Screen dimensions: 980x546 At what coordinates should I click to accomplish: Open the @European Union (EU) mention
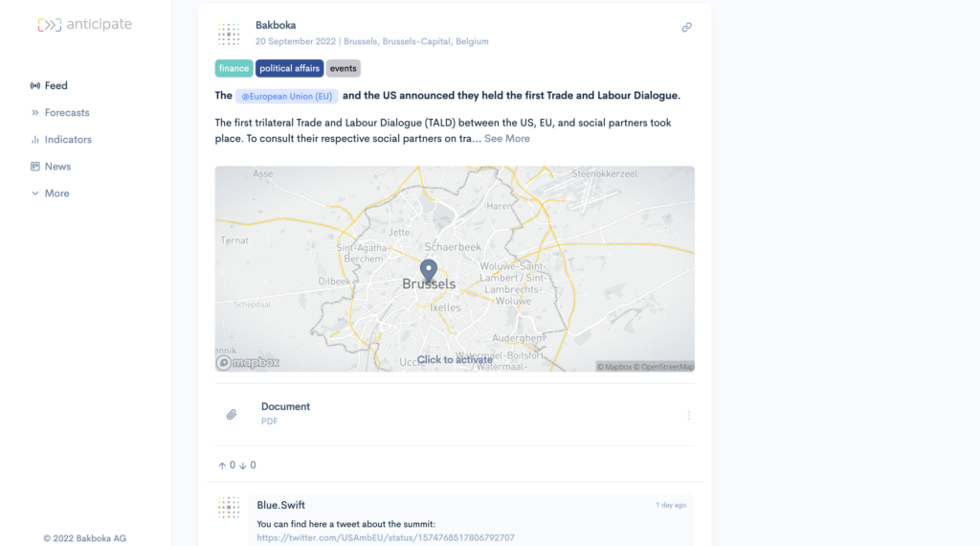[x=287, y=97]
